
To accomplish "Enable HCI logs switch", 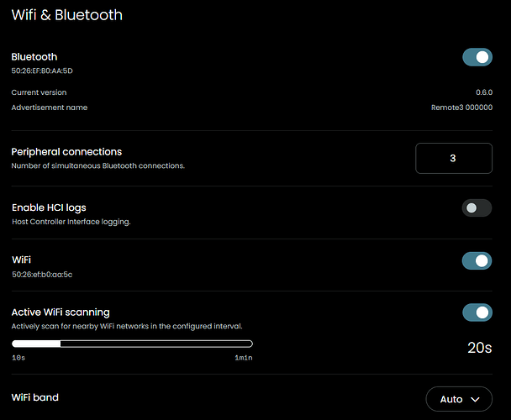I will click(477, 207).
